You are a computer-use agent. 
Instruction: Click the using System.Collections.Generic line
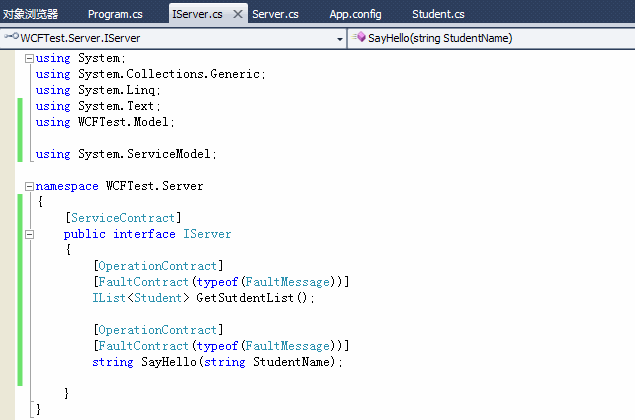(x=150, y=74)
